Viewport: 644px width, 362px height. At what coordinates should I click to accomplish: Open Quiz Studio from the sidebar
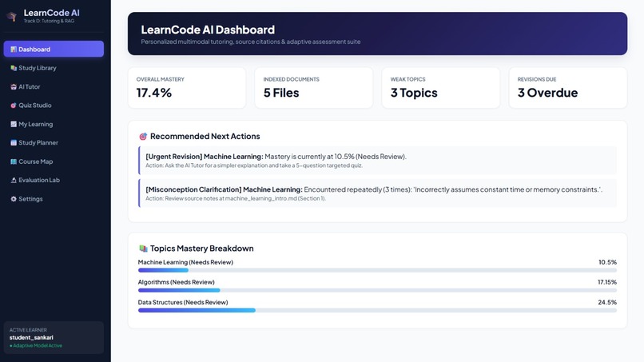54,105
